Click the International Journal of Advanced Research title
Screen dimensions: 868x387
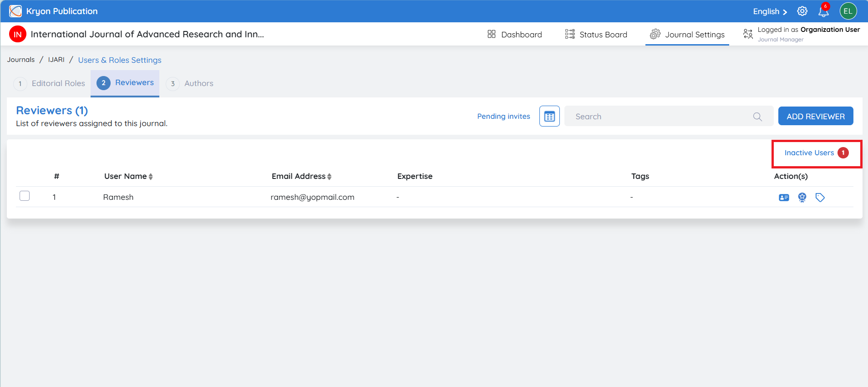tap(147, 34)
